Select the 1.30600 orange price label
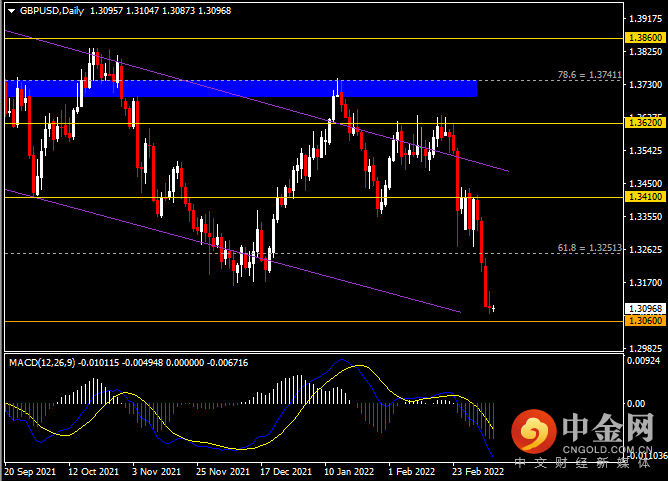 coord(645,320)
